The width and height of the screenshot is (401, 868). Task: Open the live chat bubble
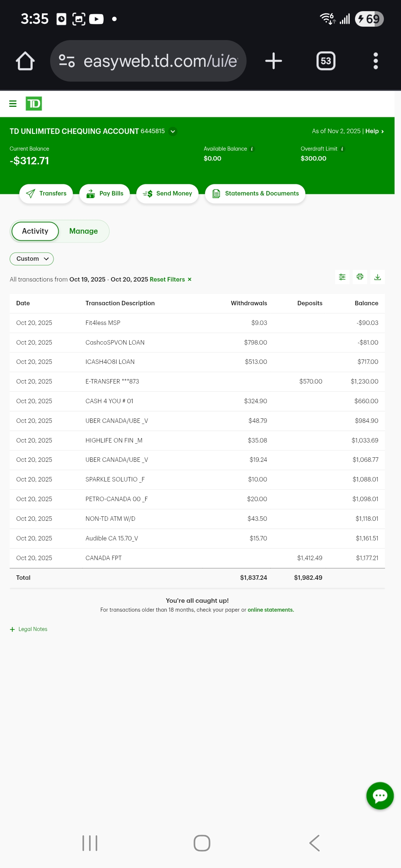[x=380, y=795]
